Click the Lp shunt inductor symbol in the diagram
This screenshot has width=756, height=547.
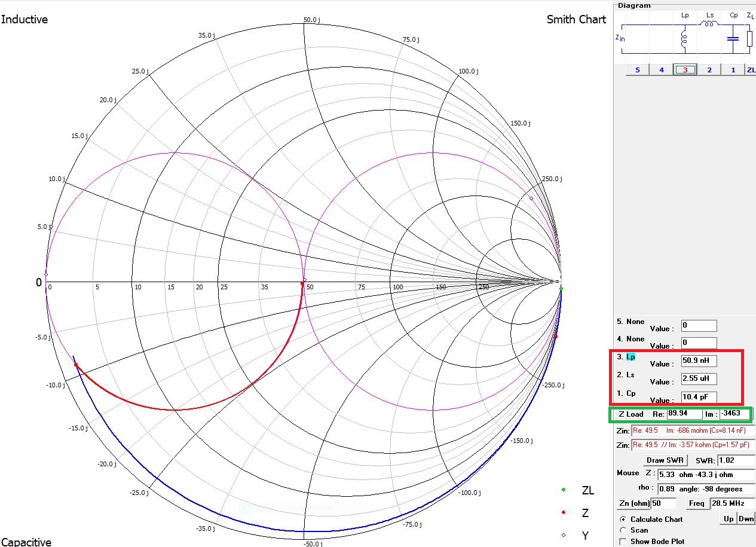[685, 40]
